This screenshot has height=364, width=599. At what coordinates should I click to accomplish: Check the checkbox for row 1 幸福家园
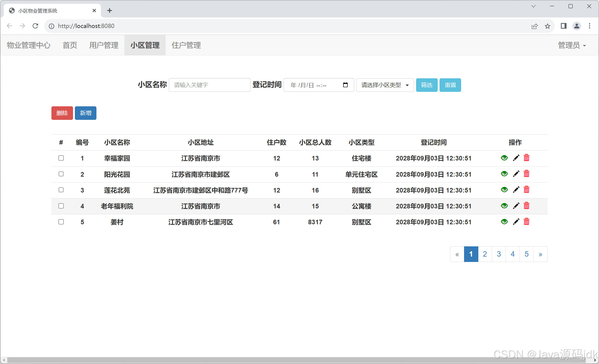61,158
